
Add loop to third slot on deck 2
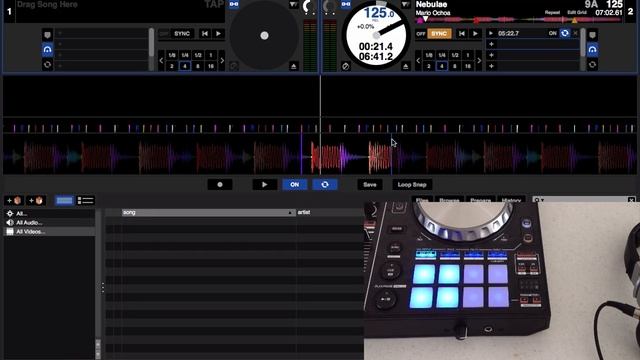coord(491,55)
